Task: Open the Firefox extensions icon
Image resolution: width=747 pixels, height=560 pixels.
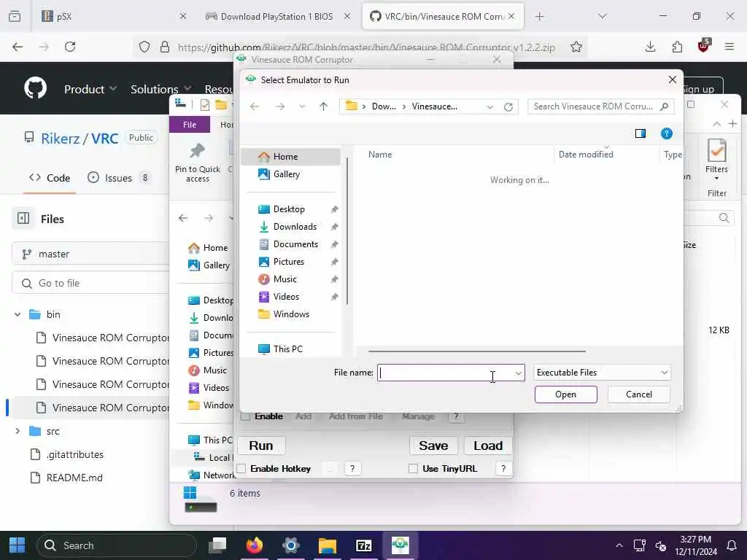Action: 677,47
